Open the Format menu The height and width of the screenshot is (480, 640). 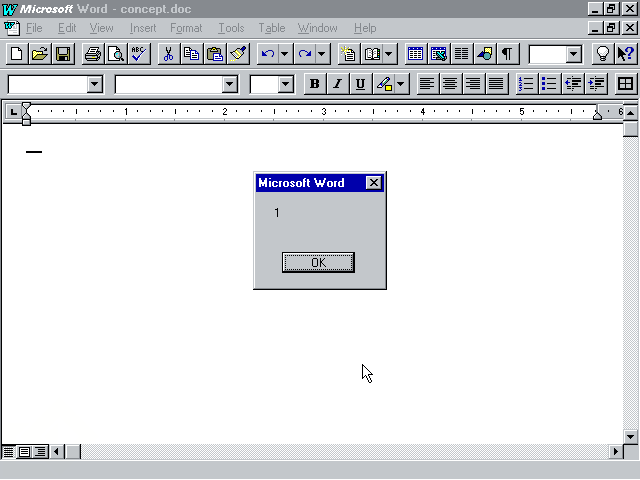click(x=186, y=28)
